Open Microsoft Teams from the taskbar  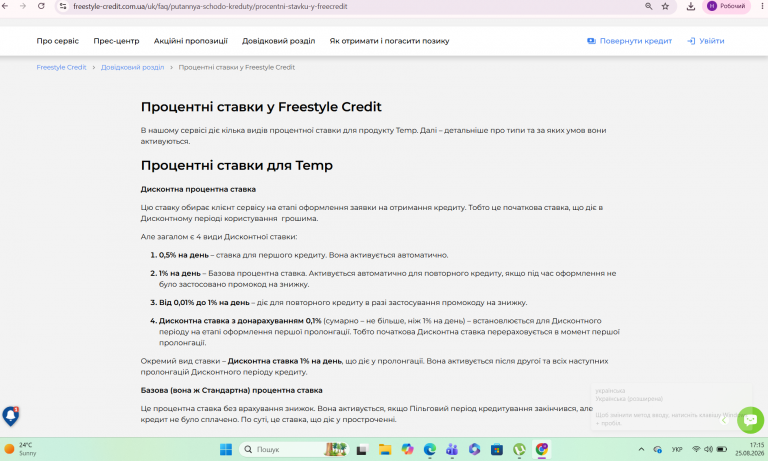tap(452, 449)
